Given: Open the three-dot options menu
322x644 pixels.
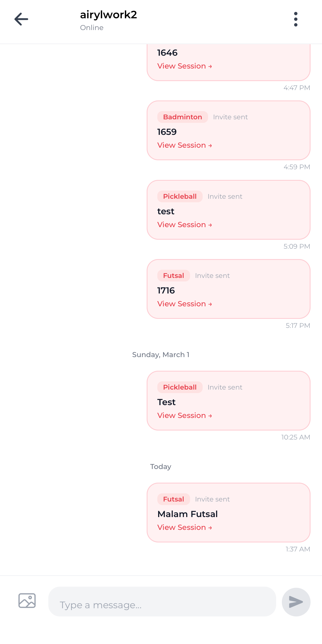Looking at the screenshot, I should coord(296,19).
